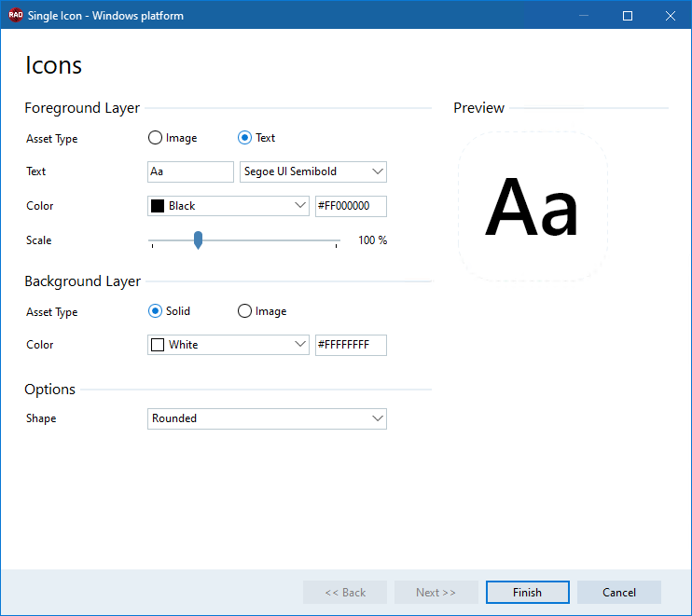The width and height of the screenshot is (692, 616).
Task: Click the Foreground Layer heading
Action: pyautogui.click(x=82, y=108)
